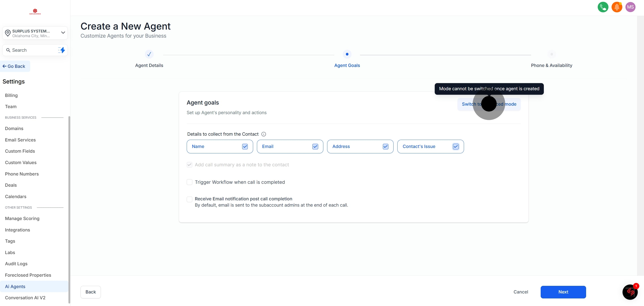Click Switch to advanced mode button
644x306 pixels.
coord(489,104)
